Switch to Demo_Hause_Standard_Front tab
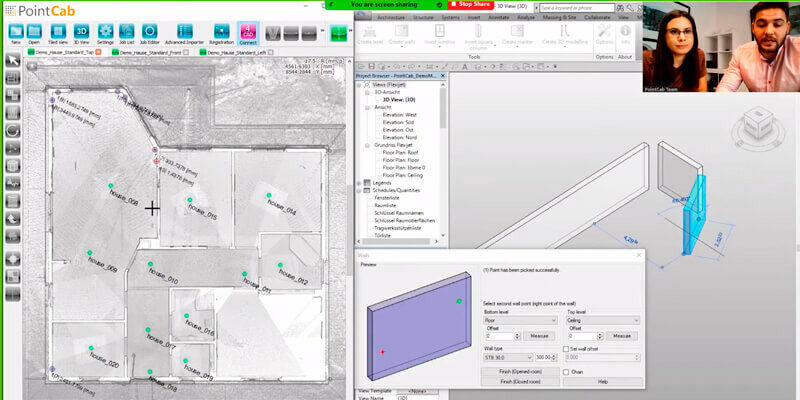 [x=152, y=52]
